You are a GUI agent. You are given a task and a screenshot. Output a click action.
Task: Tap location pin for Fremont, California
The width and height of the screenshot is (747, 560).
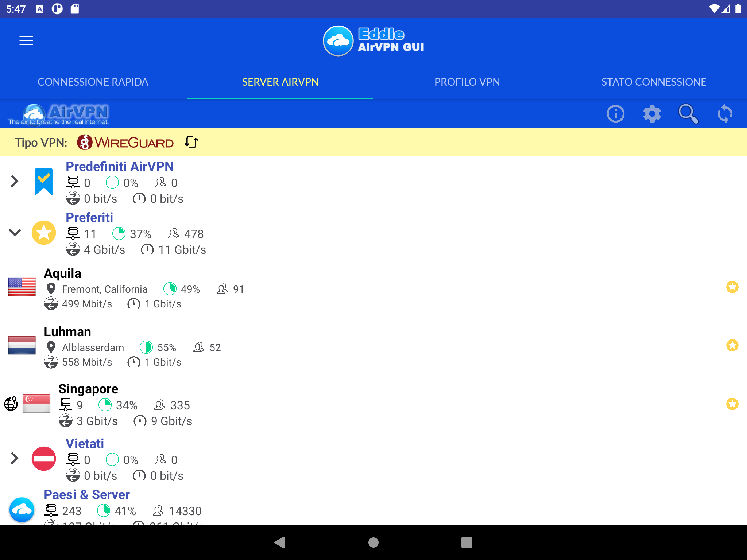tap(51, 289)
